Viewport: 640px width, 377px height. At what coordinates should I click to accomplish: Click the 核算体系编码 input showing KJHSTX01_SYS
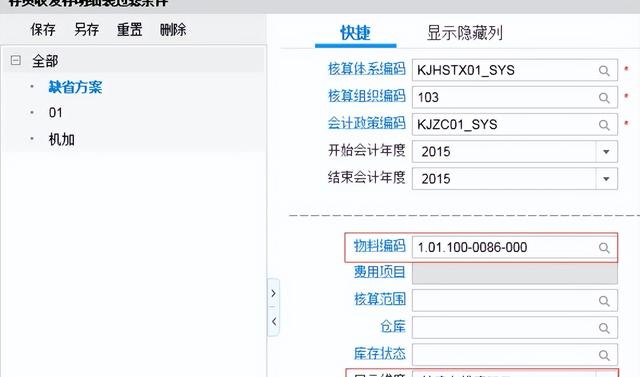coord(515,70)
